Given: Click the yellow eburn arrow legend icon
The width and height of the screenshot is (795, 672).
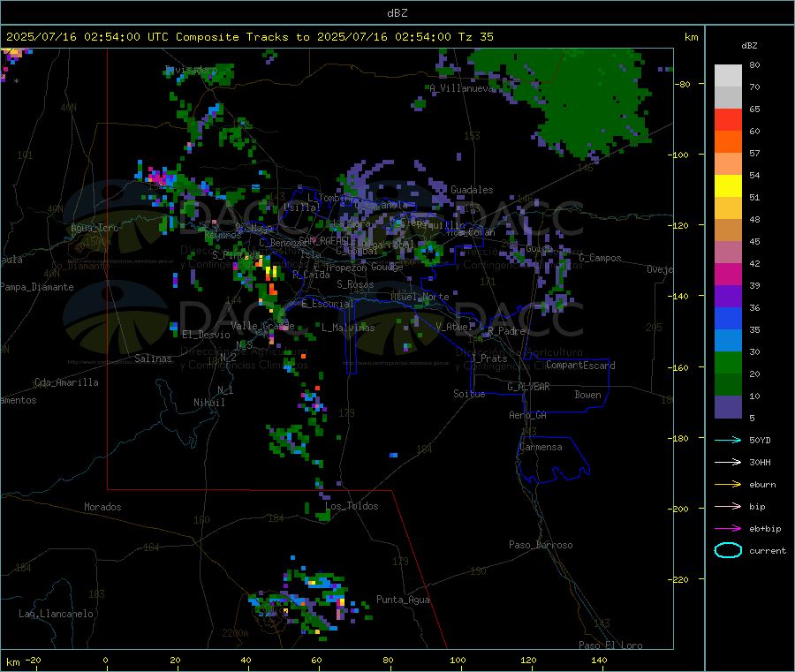Looking at the screenshot, I should pyautogui.click(x=728, y=485).
